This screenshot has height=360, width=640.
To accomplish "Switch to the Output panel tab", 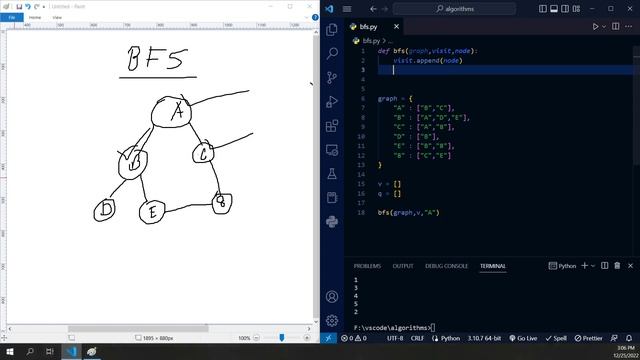I will coord(403,266).
